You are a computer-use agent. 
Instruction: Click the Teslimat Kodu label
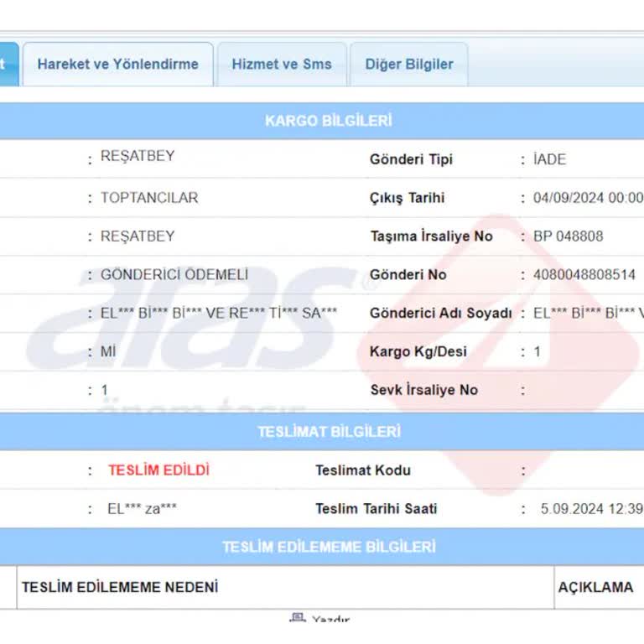[x=363, y=470]
